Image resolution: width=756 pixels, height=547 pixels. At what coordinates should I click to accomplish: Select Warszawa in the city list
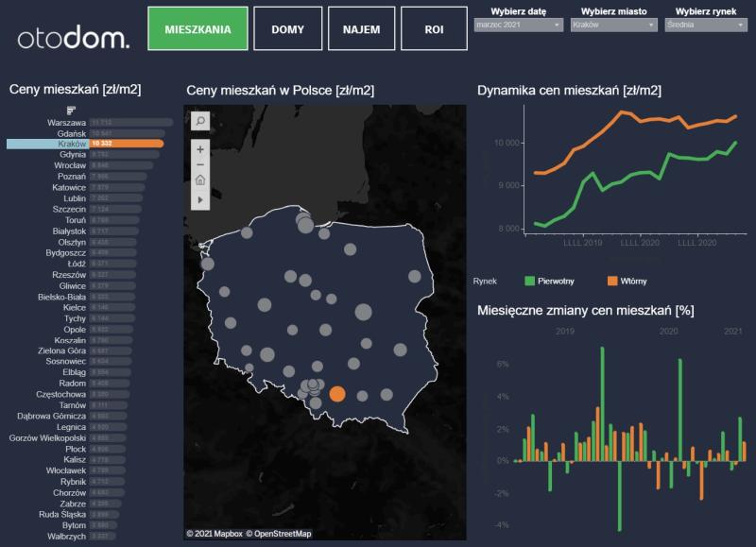click(x=66, y=123)
